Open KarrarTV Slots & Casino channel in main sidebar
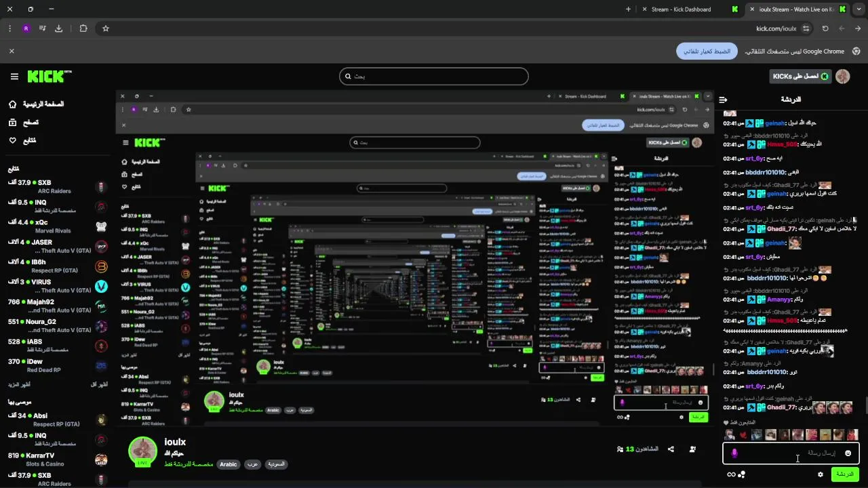868x488 pixels. [x=58, y=460]
